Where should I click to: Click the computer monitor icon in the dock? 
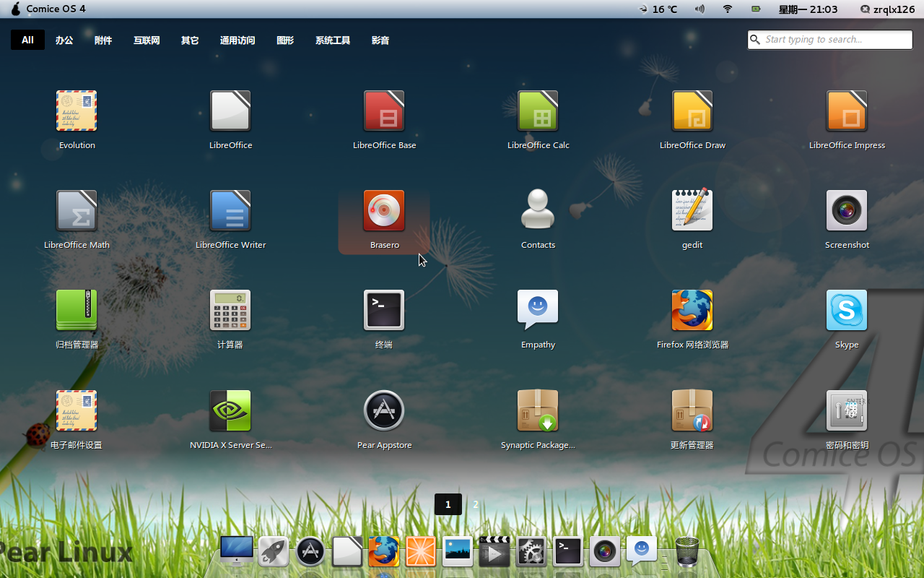click(x=237, y=551)
